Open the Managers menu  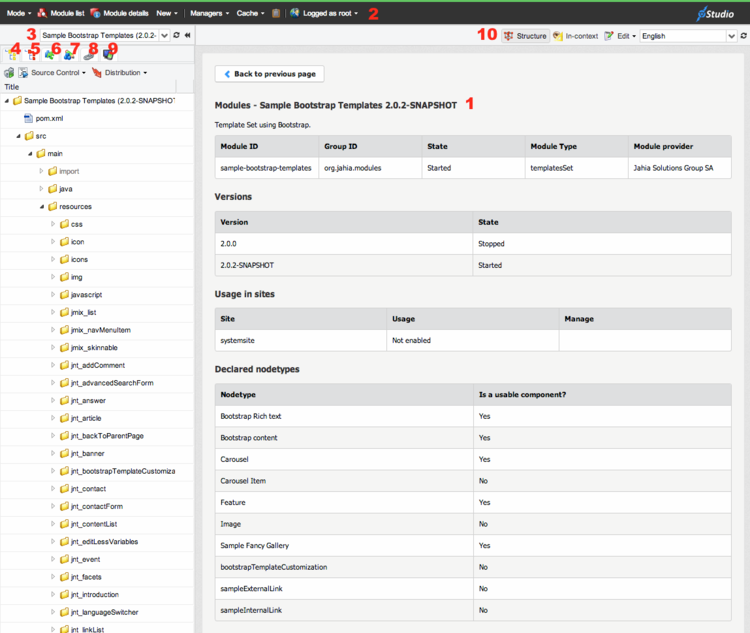pyautogui.click(x=210, y=13)
